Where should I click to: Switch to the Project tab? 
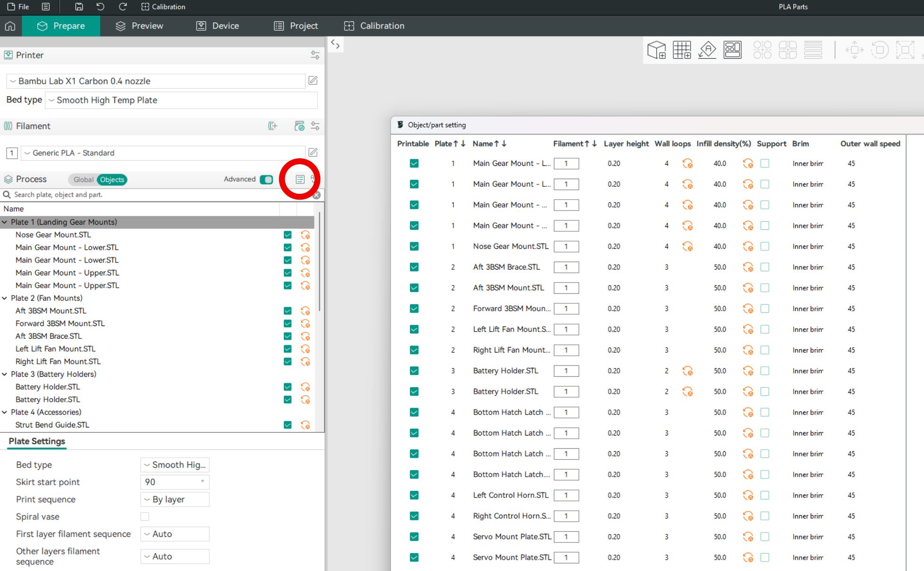pyautogui.click(x=296, y=26)
